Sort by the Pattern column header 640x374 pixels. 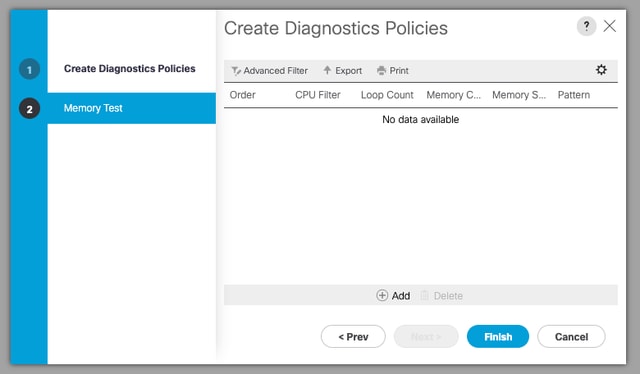[x=573, y=95]
